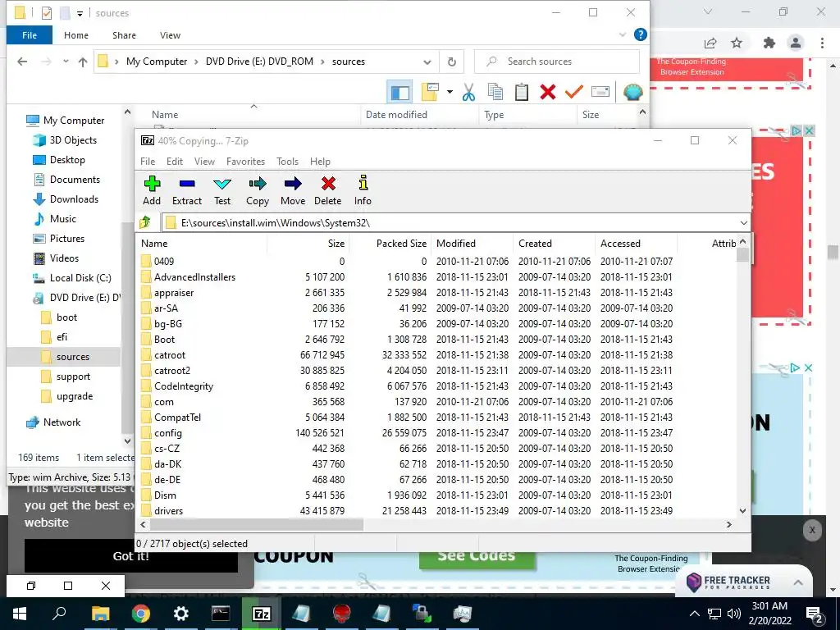Viewport: 840px width, 630px height.
Task: Select the Downloads folder in Explorer sidebar
Action: tap(74, 199)
